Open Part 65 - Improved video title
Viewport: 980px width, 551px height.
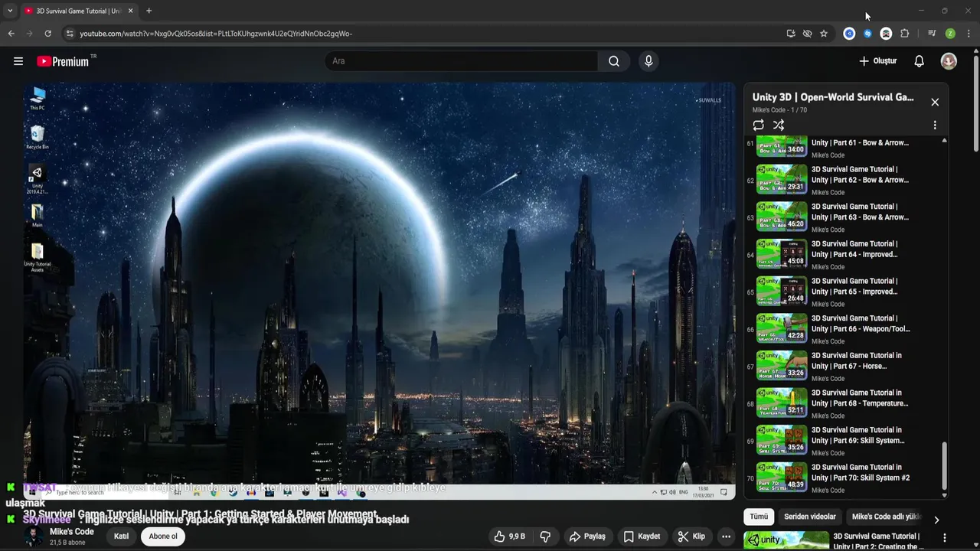pyautogui.click(x=854, y=286)
